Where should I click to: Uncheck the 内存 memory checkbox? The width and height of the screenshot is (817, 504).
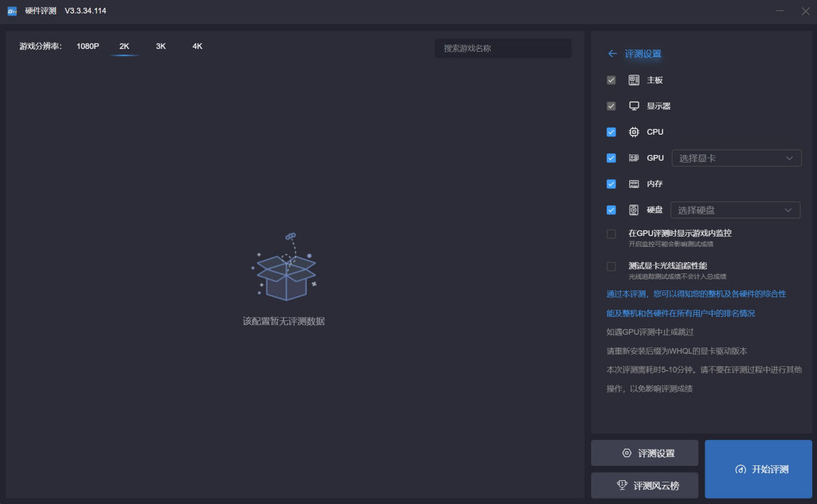611,184
